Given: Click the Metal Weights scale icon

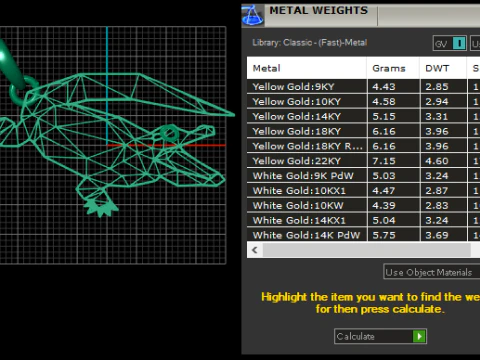Looking at the screenshot, I should coord(253,15).
